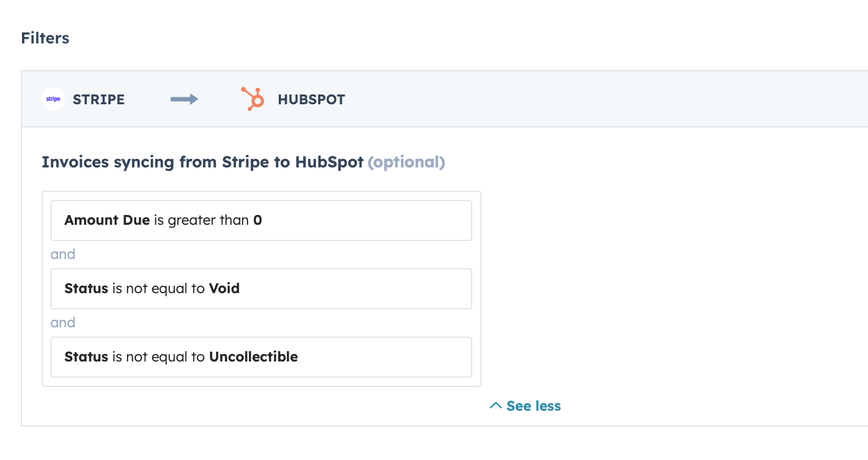Edit the Status not equal to Uncollectible filter

(x=261, y=357)
